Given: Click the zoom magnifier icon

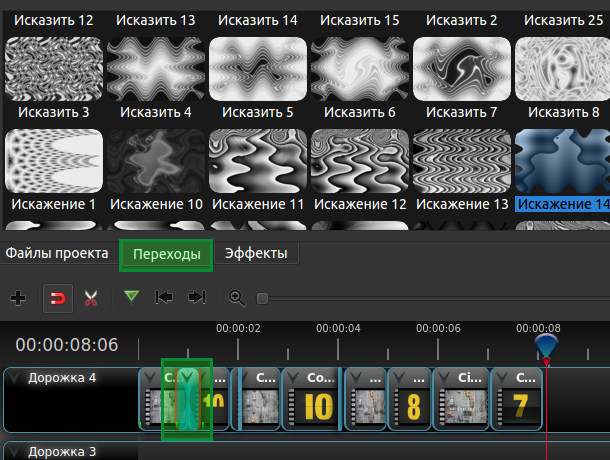Looking at the screenshot, I should (237, 298).
